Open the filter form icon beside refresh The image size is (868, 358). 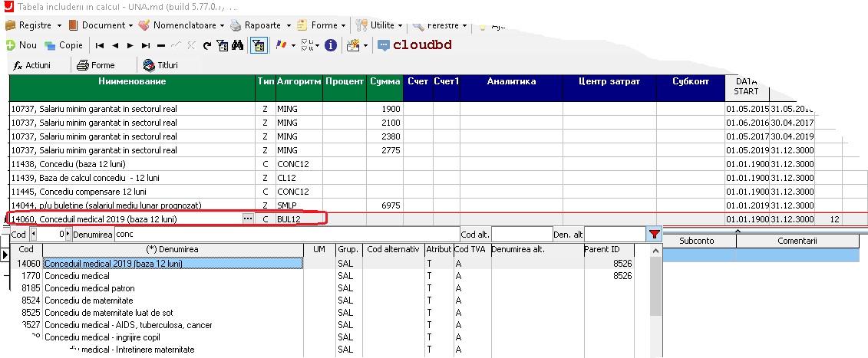pyautogui.click(x=222, y=45)
